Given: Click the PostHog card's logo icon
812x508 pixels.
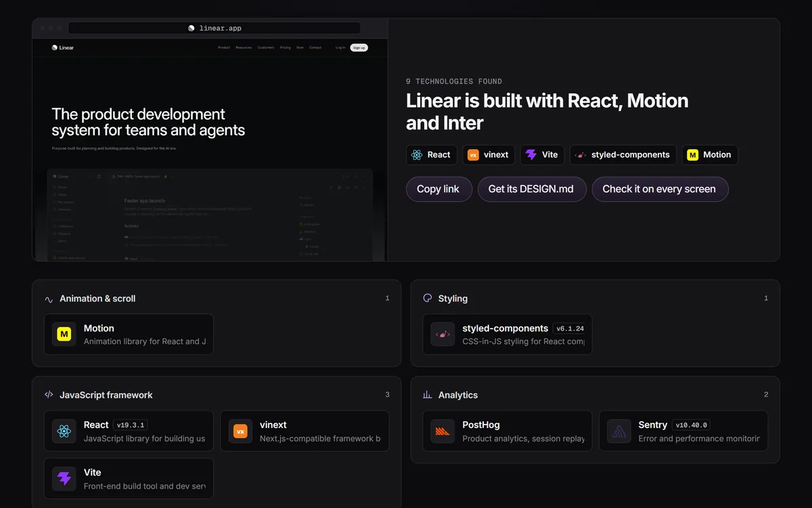Looking at the screenshot, I should (443, 431).
